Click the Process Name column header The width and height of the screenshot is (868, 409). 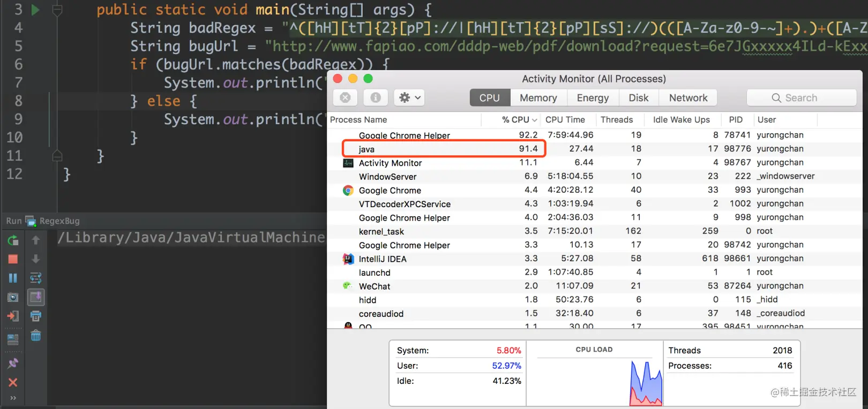point(358,120)
